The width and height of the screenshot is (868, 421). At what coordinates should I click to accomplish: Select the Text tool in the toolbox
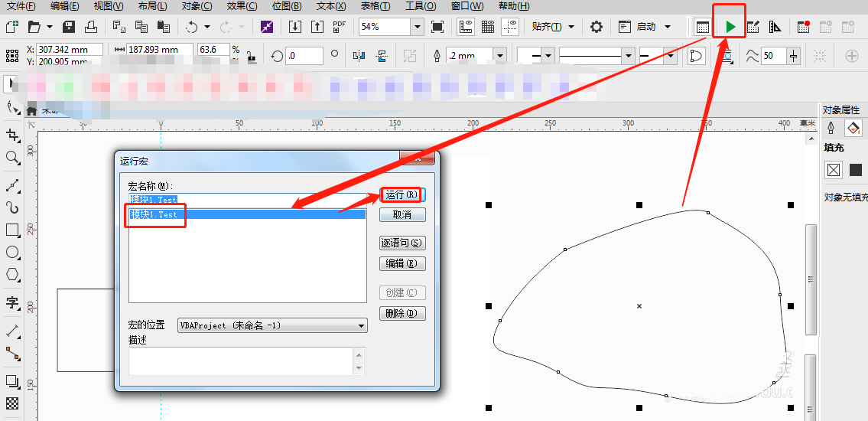(12, 302)
